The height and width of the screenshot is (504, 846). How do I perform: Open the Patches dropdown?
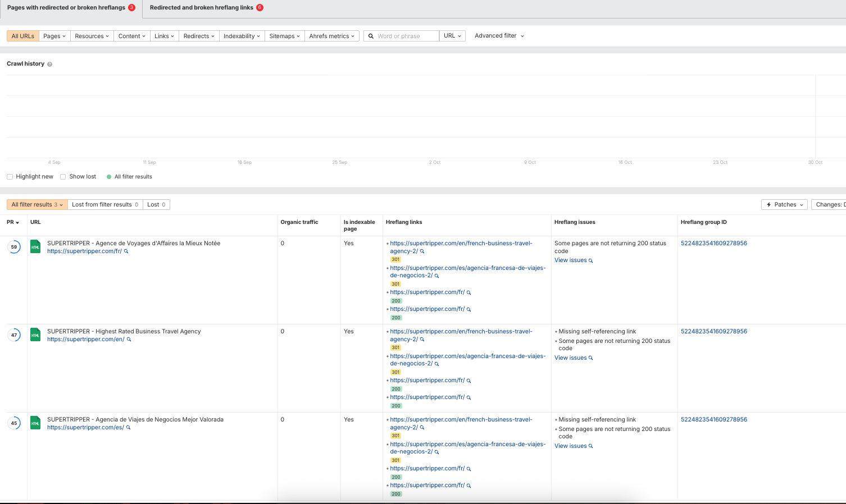point(784,205)
